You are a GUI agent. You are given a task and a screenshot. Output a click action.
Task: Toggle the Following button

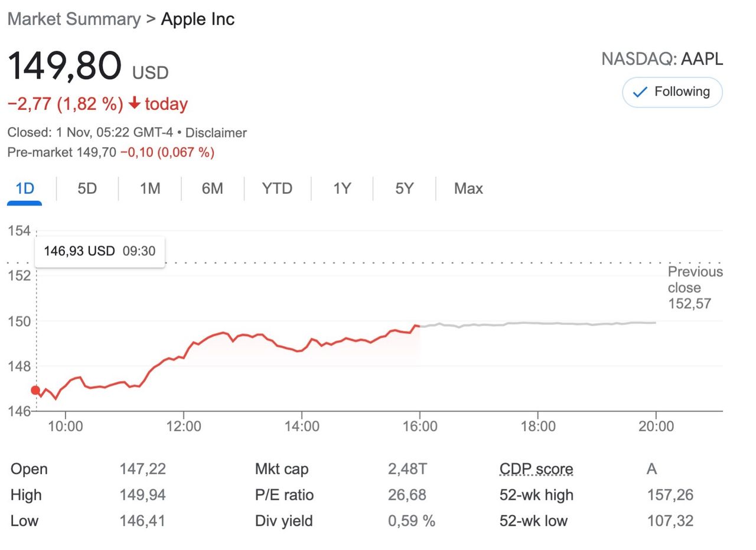672,92
